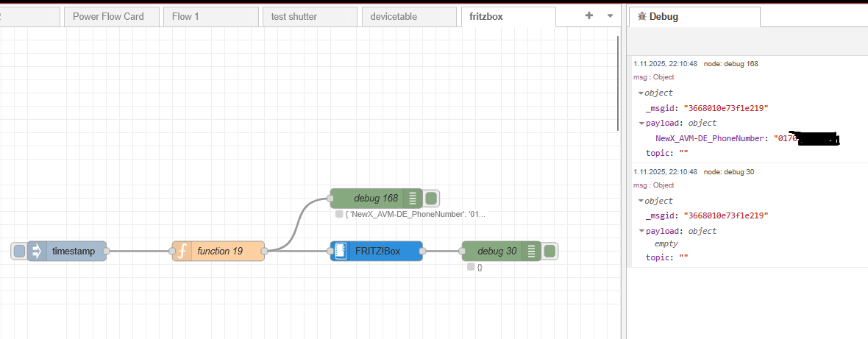The width and height of the screenshot is (868, 339).
Task: Click topic entry in debug 30 message
Action: pos(666,257)
